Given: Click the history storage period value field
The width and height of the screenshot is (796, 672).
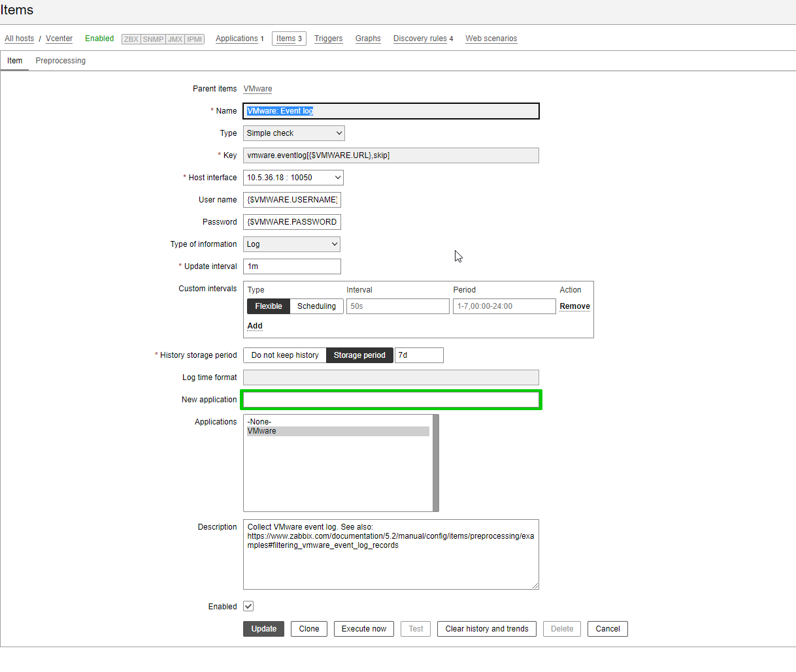Looking at the screenshot, I should [x=419, y=355].
